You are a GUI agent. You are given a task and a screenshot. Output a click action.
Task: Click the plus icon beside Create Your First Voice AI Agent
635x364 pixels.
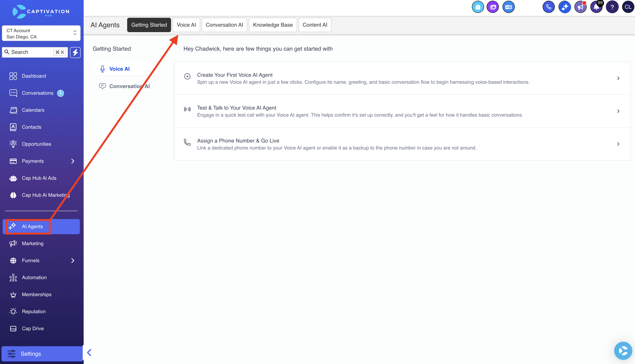pyautogui.click(x=187, y=76)
